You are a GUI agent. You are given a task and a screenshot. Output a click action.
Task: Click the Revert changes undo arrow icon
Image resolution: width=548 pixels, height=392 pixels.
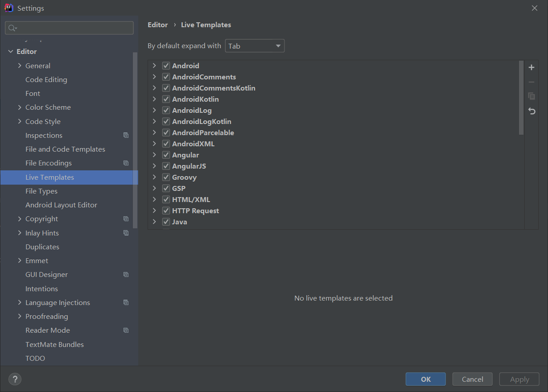(x=532, y=111)
